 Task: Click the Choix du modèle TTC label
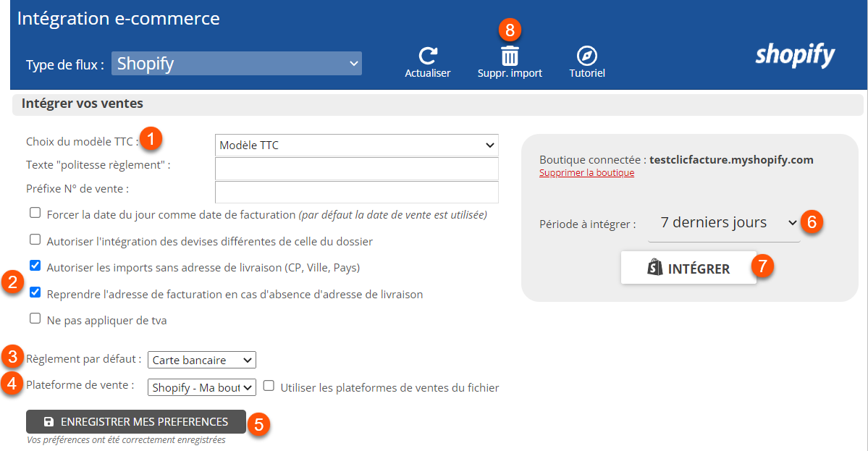82,142
